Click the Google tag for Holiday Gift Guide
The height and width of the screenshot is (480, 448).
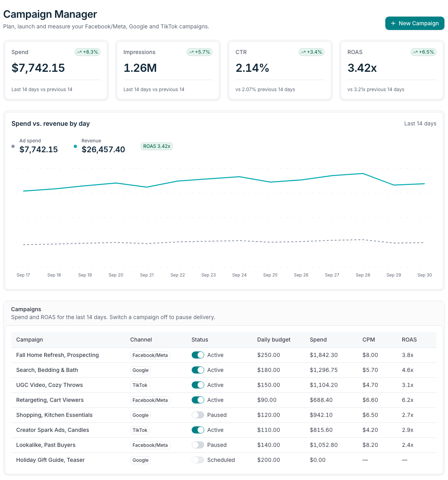pyautogui.click(x=140, y=460)
